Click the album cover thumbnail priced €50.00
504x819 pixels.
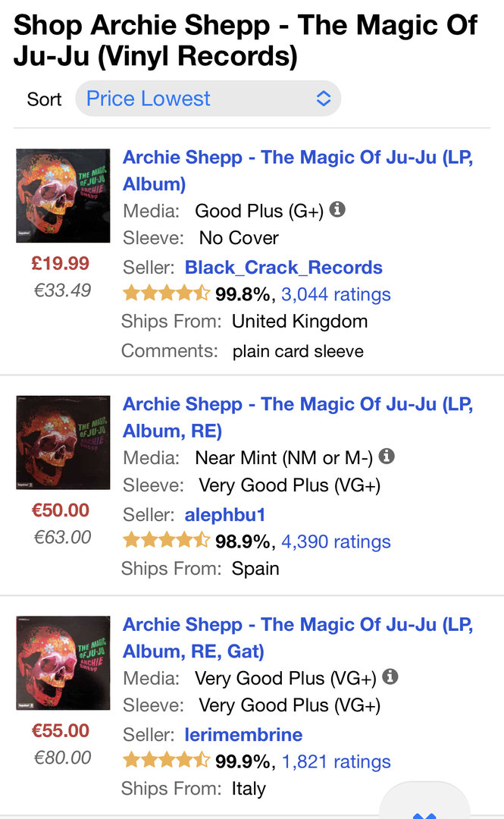63,442
